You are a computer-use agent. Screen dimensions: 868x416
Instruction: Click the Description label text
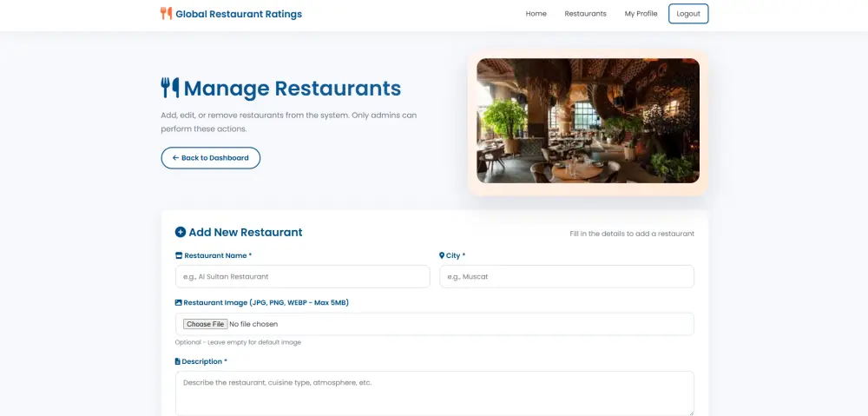pyautogui.click(x=204, y=361)
